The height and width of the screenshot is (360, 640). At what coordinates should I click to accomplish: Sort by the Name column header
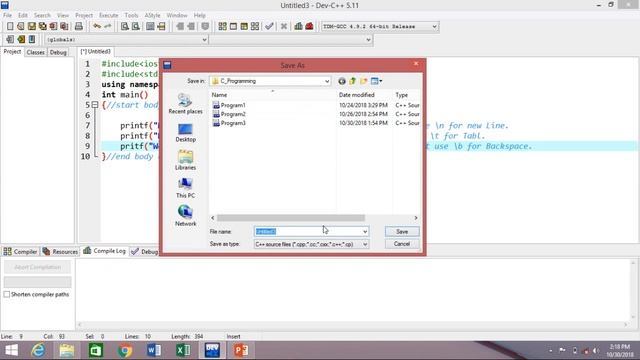click(x=273, y=95)
